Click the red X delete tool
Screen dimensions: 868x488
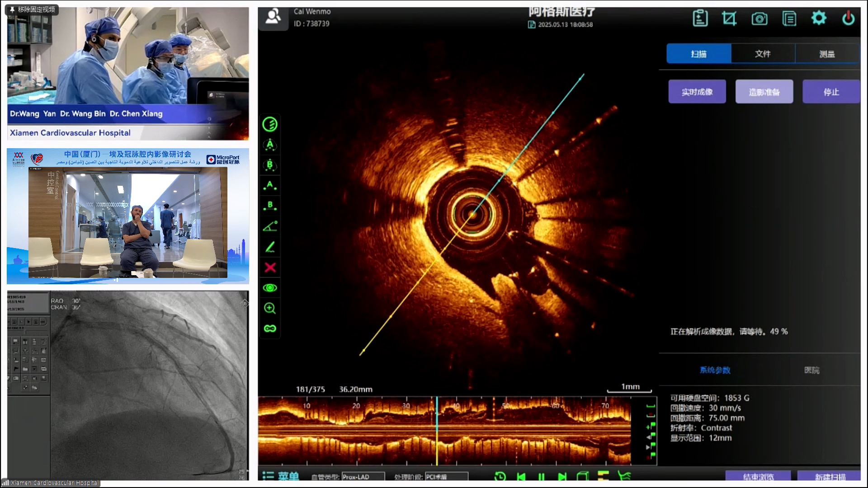point(270,267)
